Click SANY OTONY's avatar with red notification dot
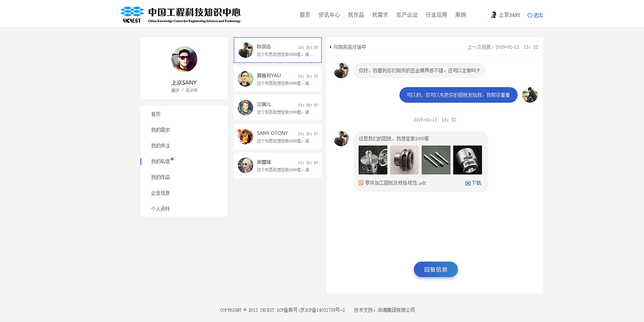The width and height of the screenshot is (644, 322). coord(245,136)
